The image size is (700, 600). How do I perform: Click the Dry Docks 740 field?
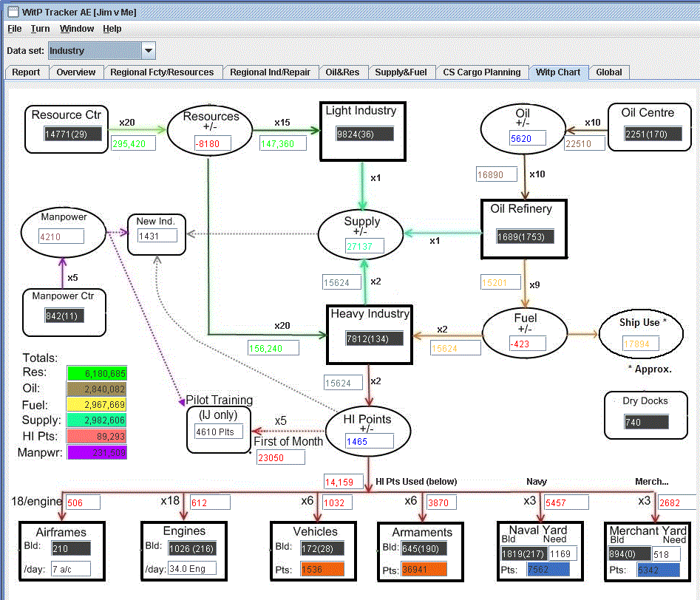[x=647, y=422]
